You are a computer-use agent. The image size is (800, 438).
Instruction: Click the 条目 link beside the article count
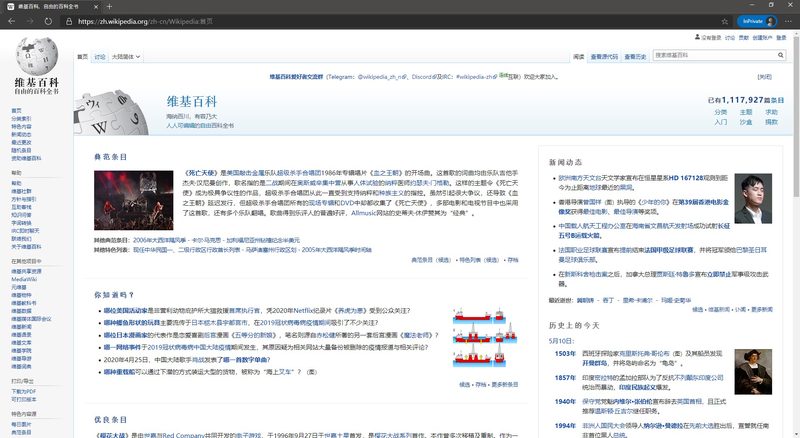pyautogui.click(x=778, y=101)
